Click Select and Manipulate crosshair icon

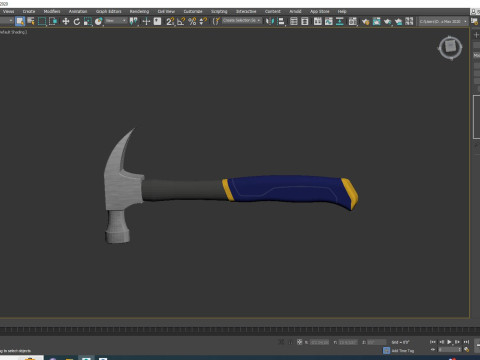pos(146,21)
